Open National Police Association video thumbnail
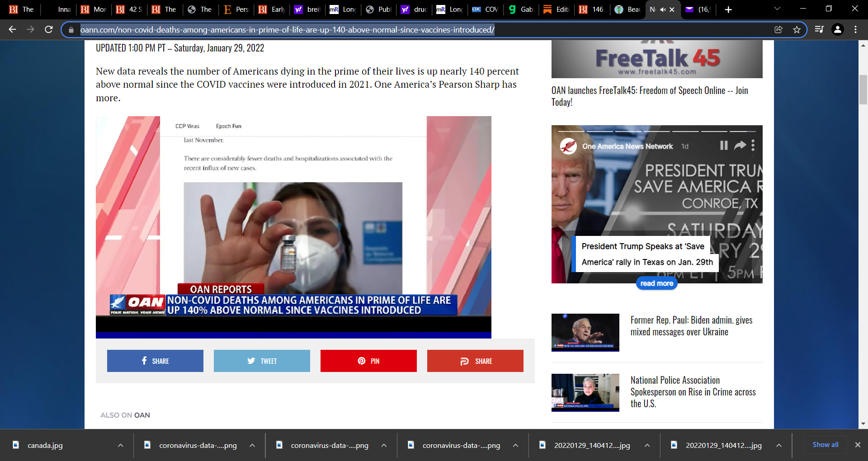The width and height of the screenshot is (868, 461). (x=585, y=392)
